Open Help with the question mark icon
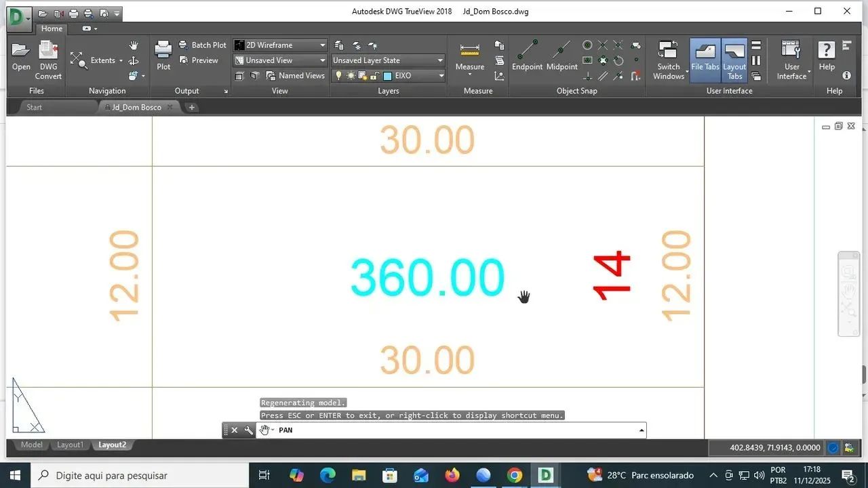868x488 pixels. click(826, 52)
